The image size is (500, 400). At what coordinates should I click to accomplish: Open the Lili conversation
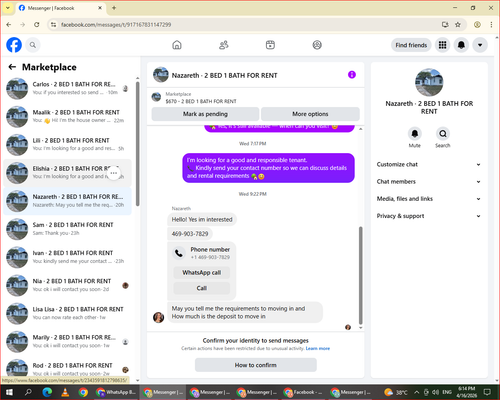[67, 145]
